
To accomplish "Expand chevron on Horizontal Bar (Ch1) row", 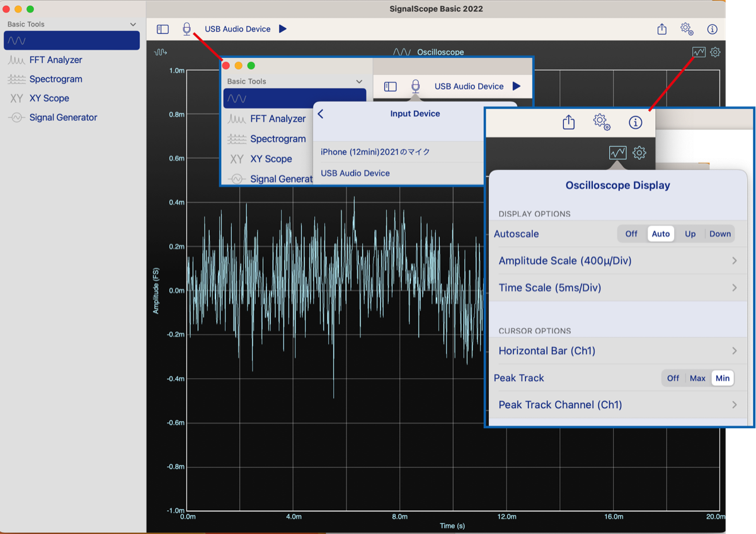I will tap(735, 351).
